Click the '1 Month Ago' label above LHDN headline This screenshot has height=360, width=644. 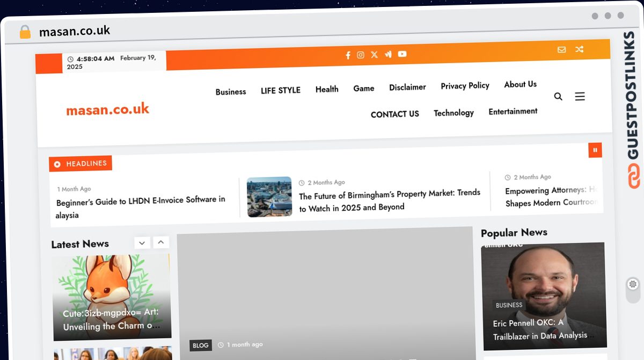tap(74, 189)
